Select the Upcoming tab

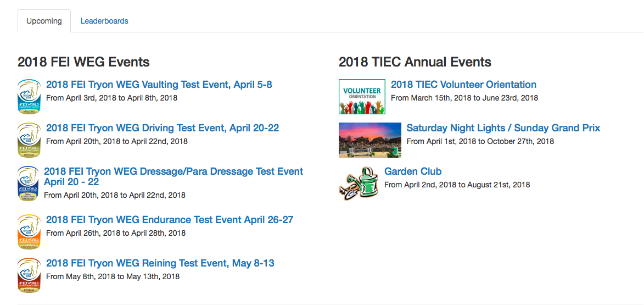(x=44, y=21)
